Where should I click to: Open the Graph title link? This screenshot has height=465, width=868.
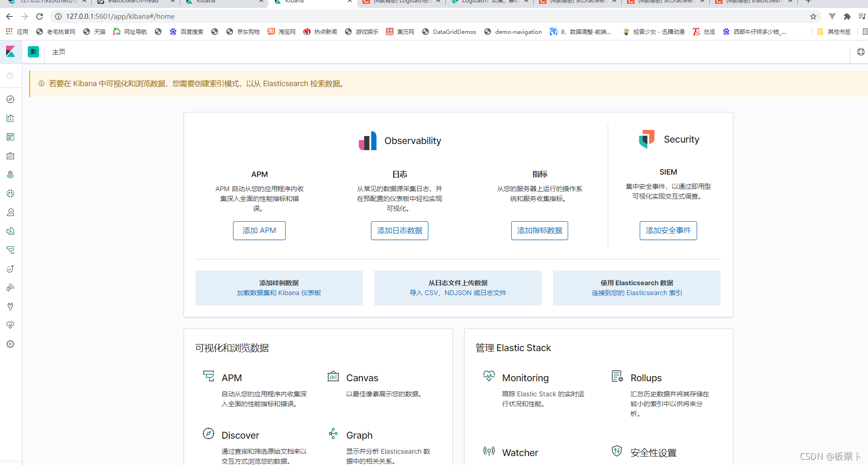pos(360,435)
